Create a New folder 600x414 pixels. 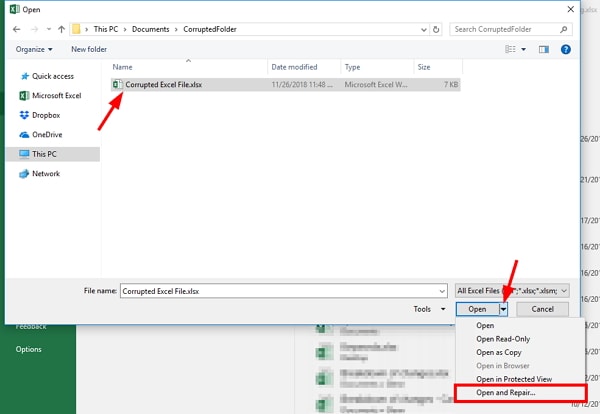click(x=89, y=49)
